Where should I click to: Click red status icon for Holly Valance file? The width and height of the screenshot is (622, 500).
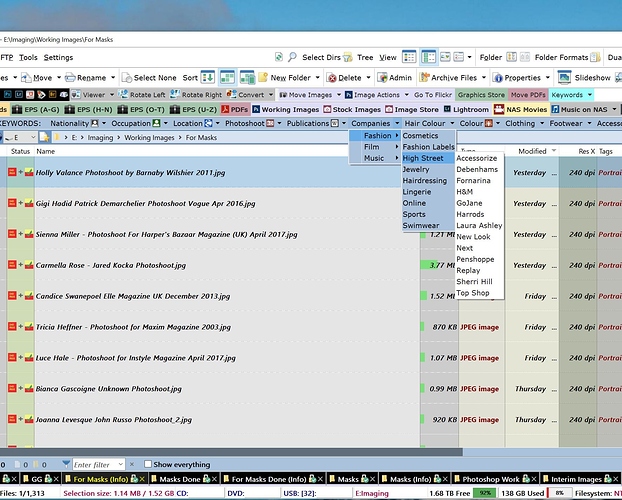[12, 172]
